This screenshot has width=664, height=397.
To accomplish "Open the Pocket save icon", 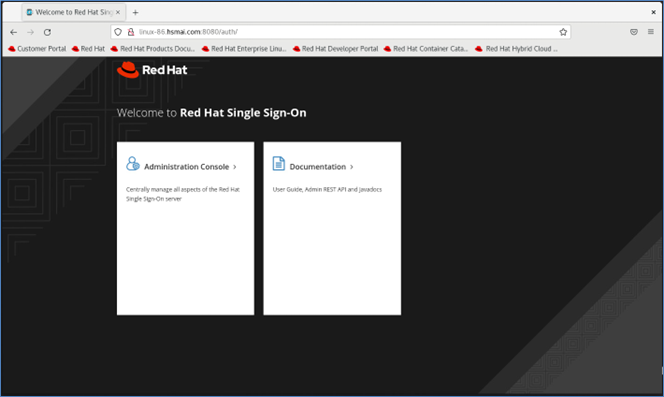I will (634, 32).
